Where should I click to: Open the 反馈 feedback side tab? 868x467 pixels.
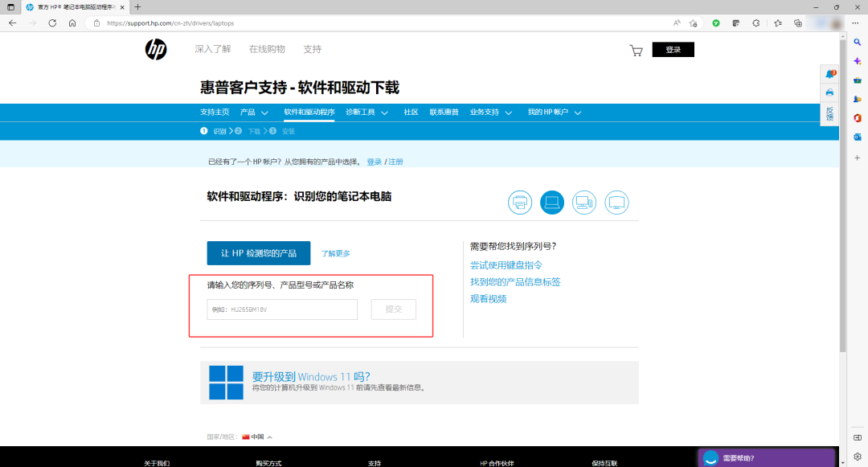pyautogui.click(x=829, y=114)
